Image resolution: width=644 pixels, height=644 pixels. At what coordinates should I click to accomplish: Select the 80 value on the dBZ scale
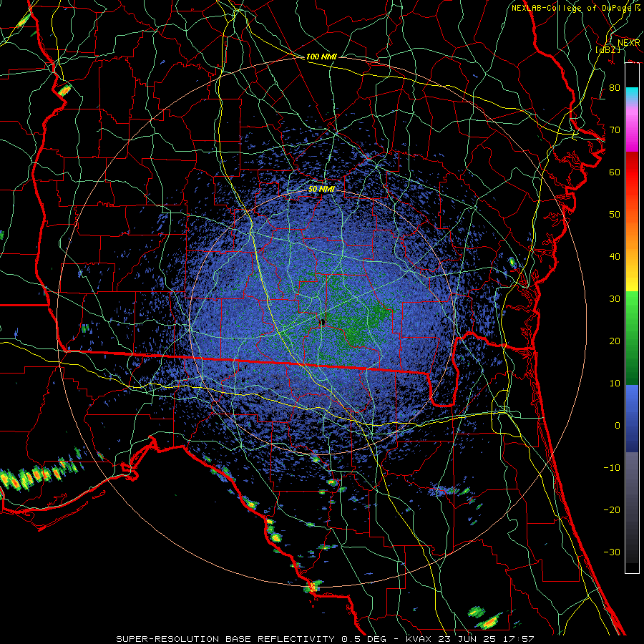pos(615,88)
